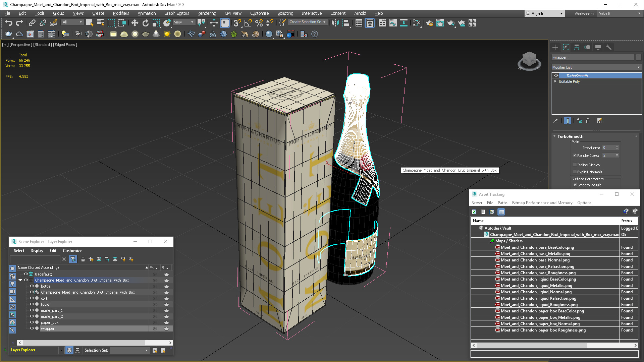The image size is (644, 362).
Task: Open the Hierarchy panel tab
Action: pos(577,47)
